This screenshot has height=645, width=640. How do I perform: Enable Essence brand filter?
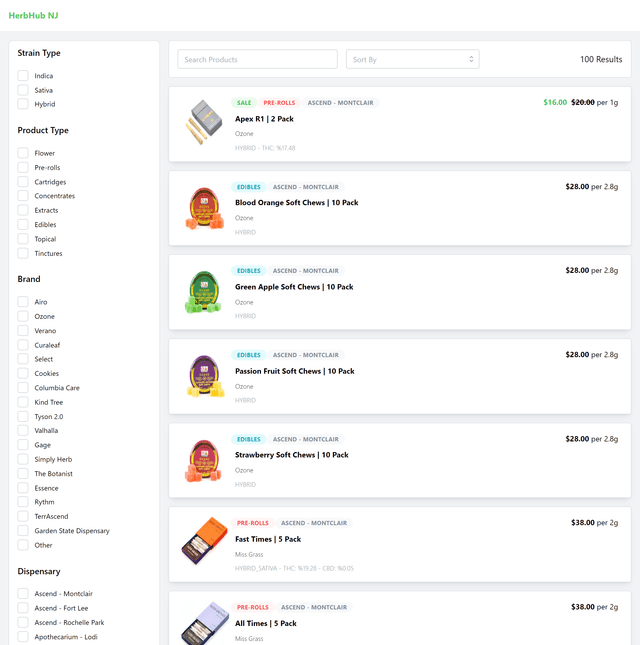click(x=23, y=488)
